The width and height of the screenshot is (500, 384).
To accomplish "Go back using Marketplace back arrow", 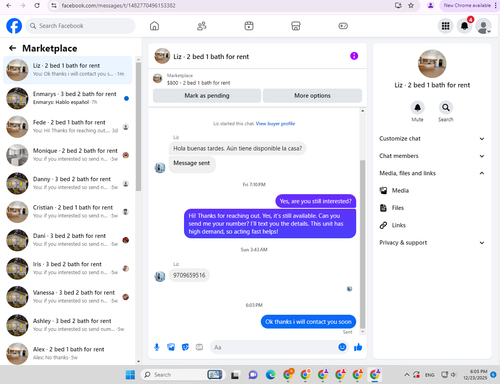I will (13, 48).
